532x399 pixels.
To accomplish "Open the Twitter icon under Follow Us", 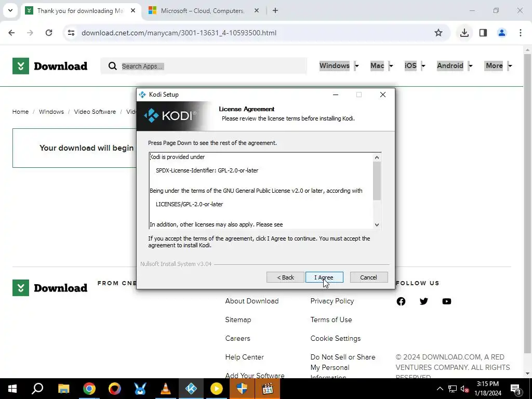I will pyautogui.click(x=424, y=301).
